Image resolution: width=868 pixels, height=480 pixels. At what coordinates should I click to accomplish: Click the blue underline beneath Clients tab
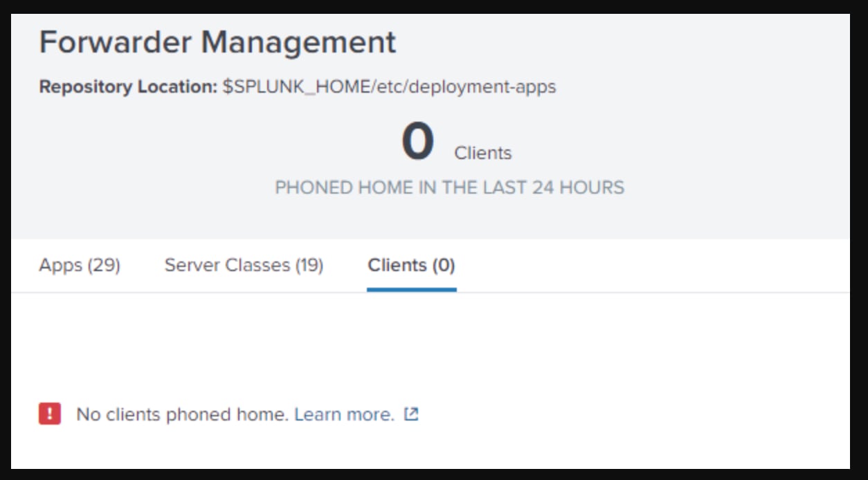pyautogui.click(x=411, y=290)
